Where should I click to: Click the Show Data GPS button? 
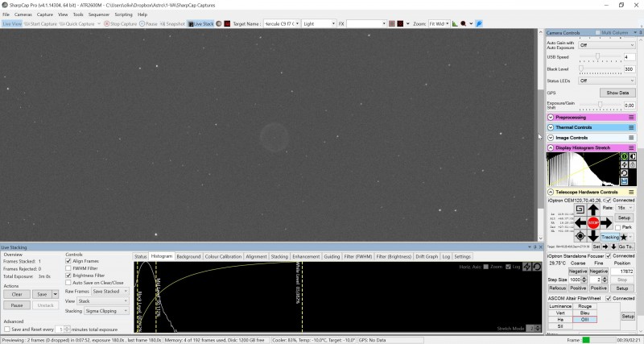(x=617, y=93)
